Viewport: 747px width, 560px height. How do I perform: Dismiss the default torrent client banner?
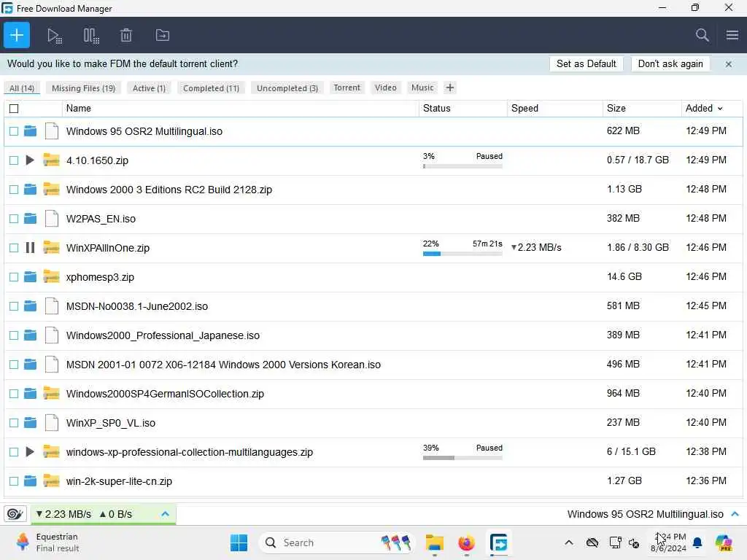[x=729, y=64]
